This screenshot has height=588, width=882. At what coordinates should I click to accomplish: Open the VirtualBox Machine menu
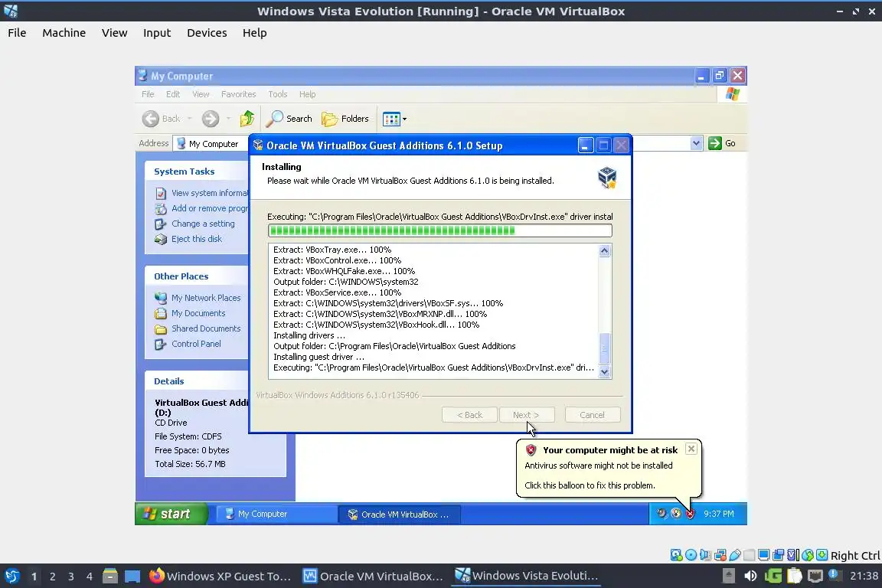(x=64, y=33)
